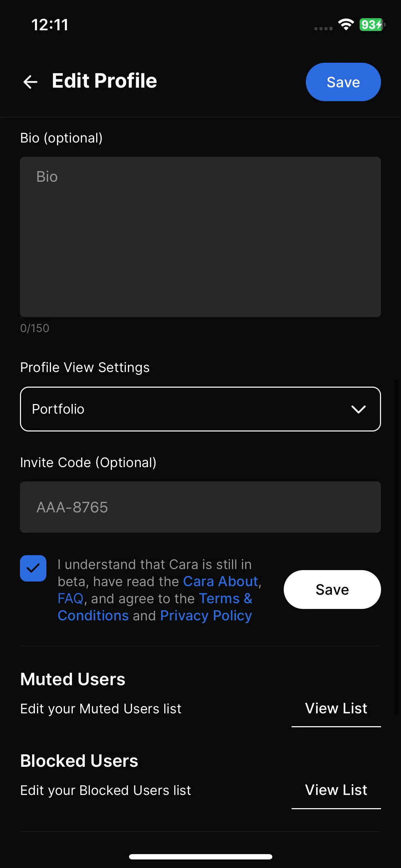This screenshot has width=401, height=868.
Task: Tap the 12:11 status bar clock
Action: (x=50, y=25)
